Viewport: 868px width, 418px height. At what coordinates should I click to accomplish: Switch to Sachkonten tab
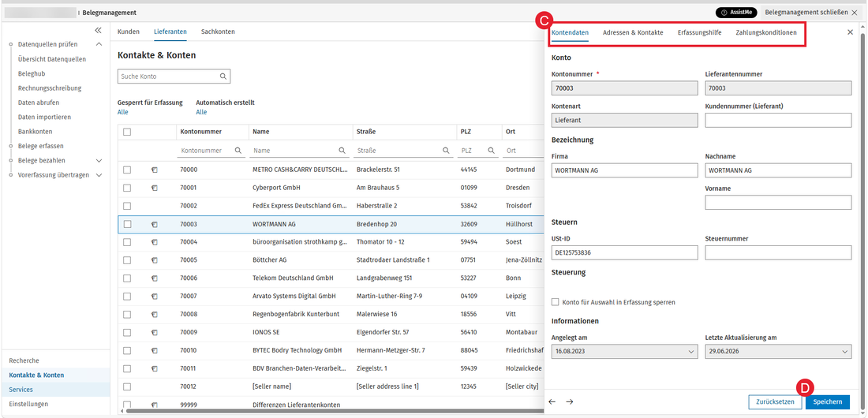click(218, 32)
